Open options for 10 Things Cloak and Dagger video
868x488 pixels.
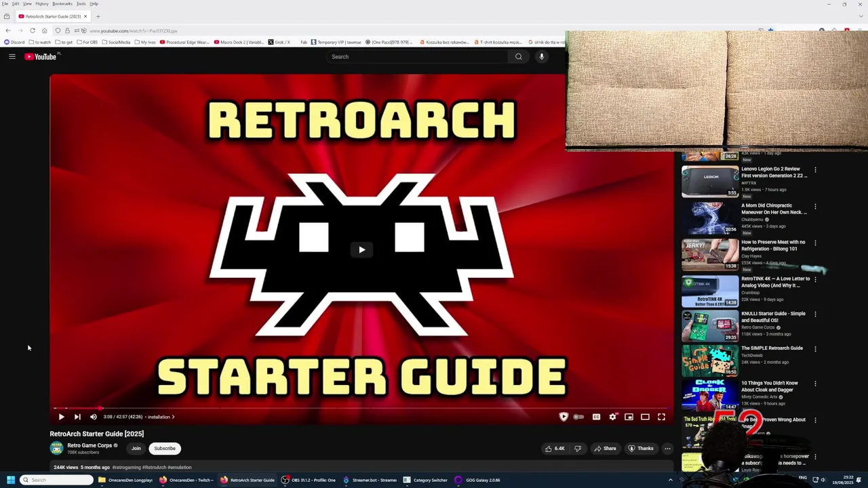click(x=815, y=384)
